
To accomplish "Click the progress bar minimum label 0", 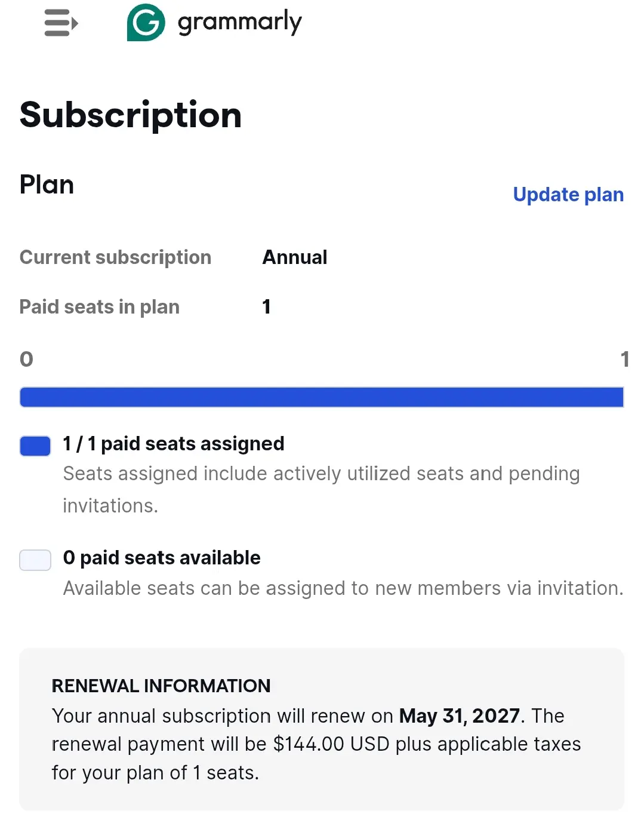I will pos(26,359).
